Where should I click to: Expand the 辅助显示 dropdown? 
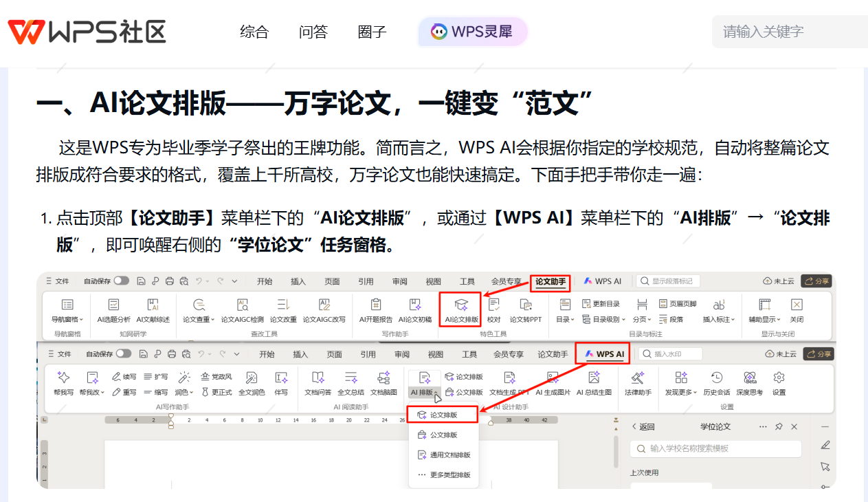(764, 310)
